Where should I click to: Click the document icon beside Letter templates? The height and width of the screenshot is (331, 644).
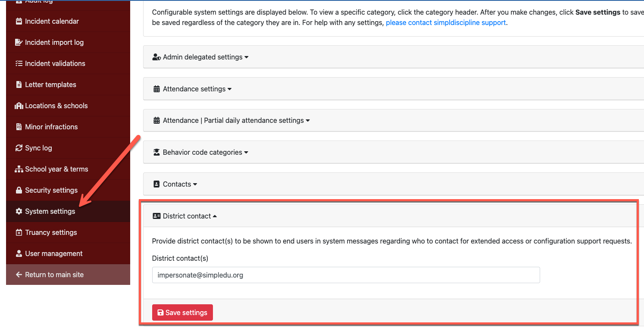click(x=19, y=84)
